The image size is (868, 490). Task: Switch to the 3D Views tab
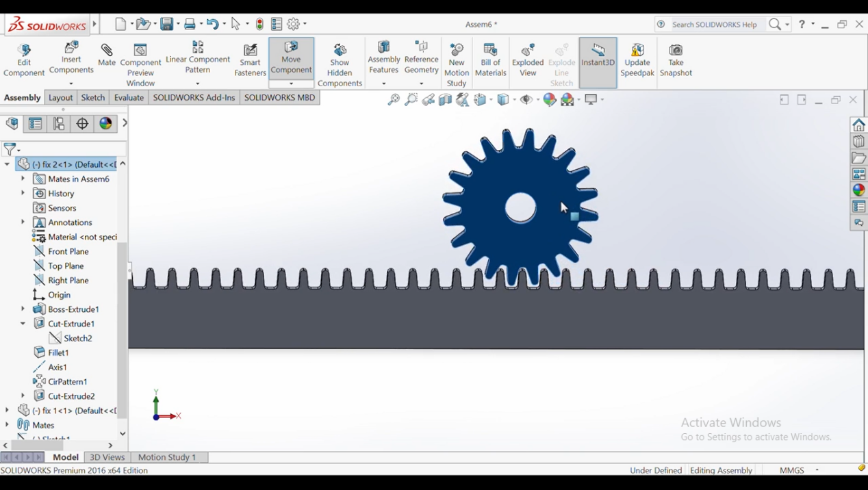(x=107, y=457)
